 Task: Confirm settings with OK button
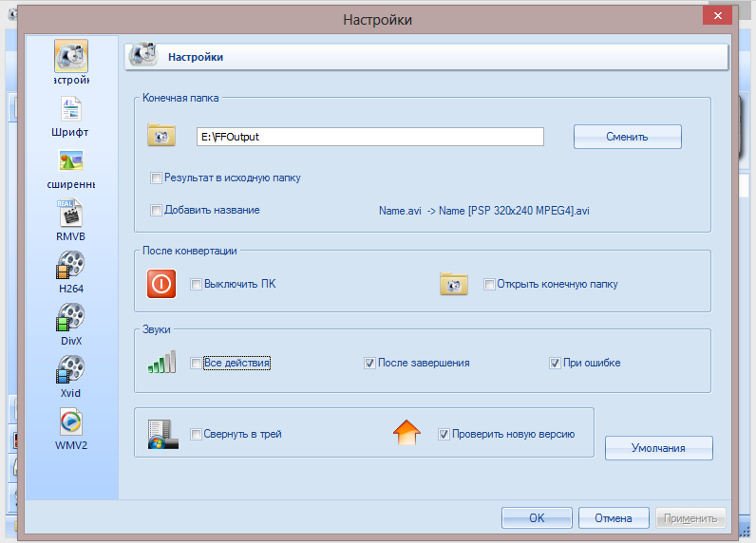[537, 518]
